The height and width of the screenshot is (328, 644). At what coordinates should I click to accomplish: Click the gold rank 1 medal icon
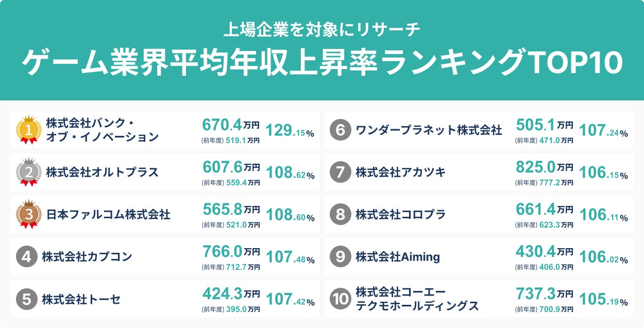point(29,130)
